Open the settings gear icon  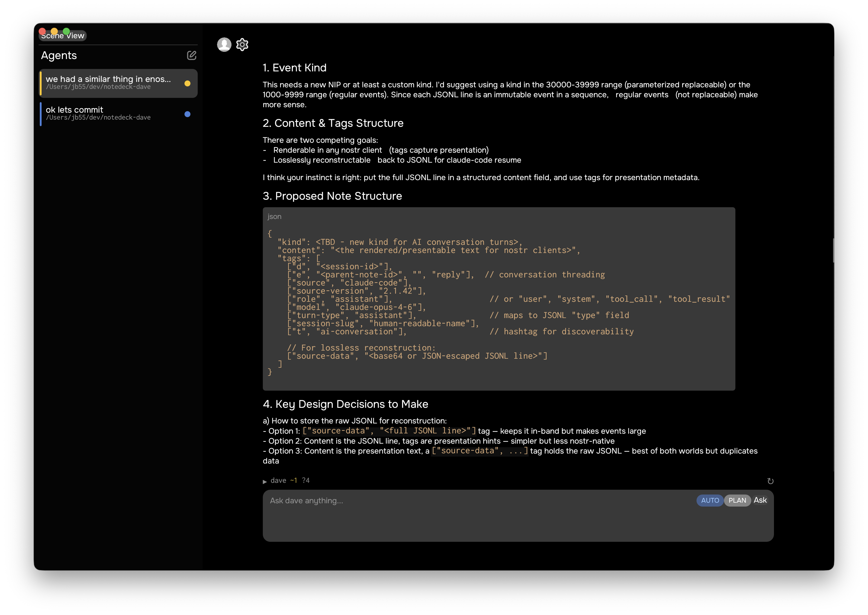(x=242, y=45)
